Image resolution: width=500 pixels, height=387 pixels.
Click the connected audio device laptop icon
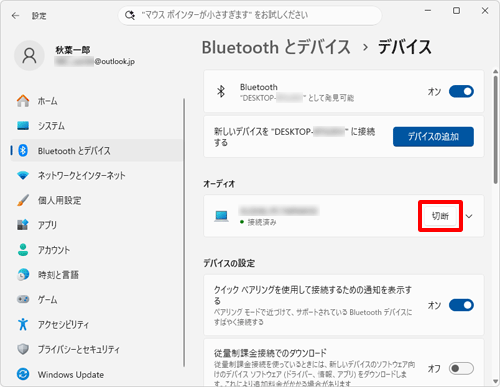click(x=221, y=216)
